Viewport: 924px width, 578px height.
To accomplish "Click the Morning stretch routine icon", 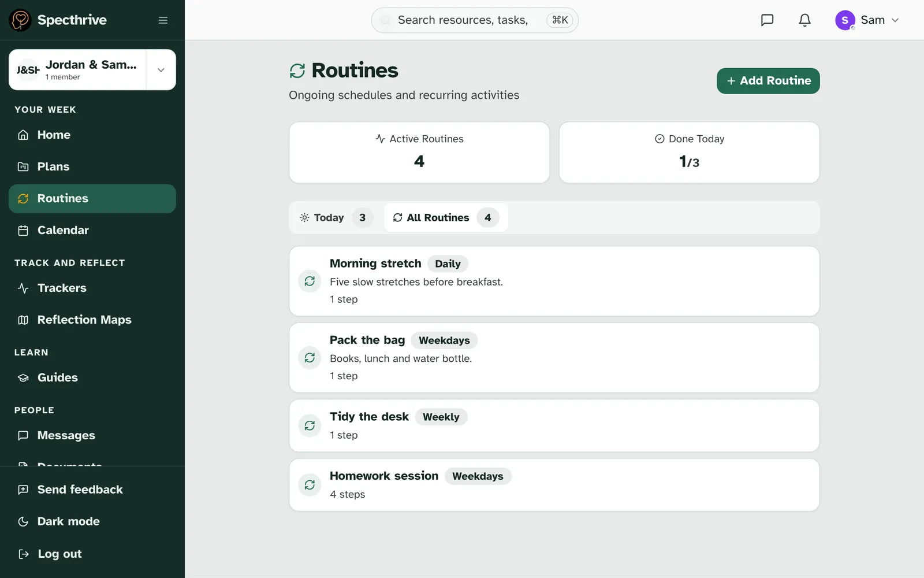I will coord(310,281).
